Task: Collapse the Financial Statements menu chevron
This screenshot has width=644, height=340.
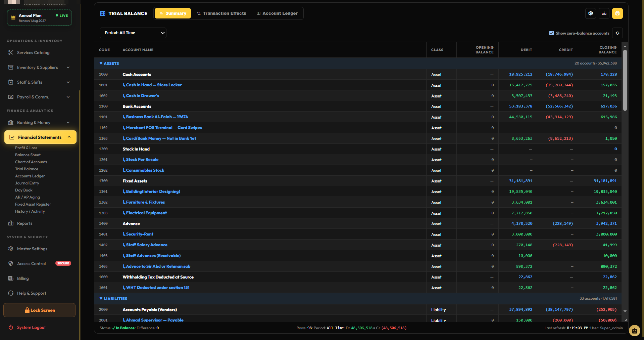Action: pos(69,137)
